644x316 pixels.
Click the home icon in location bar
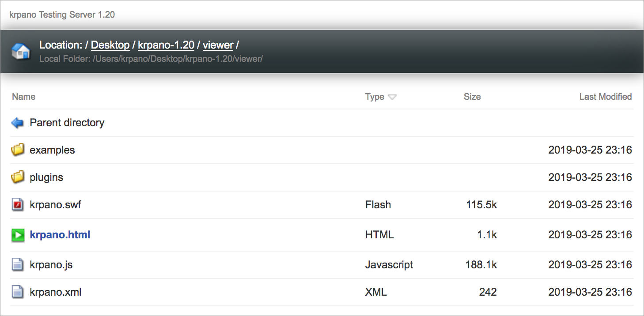click(21, 51)
